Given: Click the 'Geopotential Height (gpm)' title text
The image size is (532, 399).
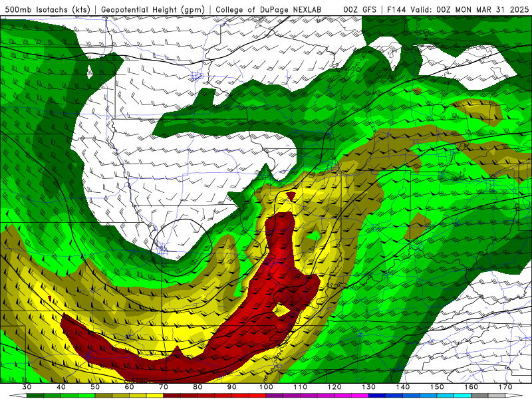Looking at the screenshot, I should pyautogui.click(x=153, y=10).
